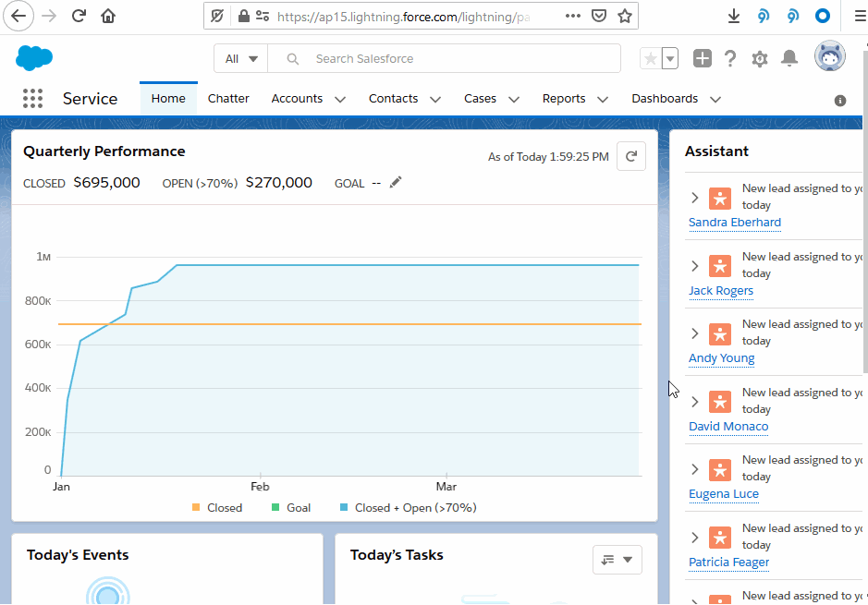Open the setup gear menu
868x605 pixels.
pos(760,58)
